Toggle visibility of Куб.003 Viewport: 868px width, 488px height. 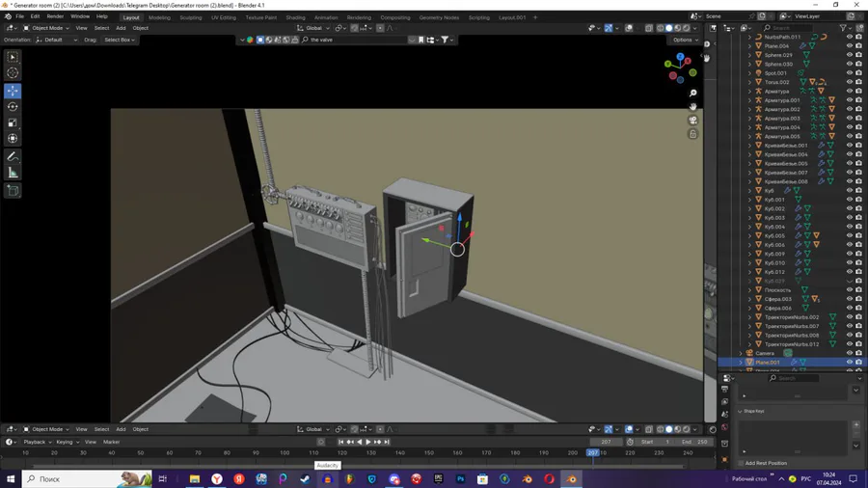849,217
